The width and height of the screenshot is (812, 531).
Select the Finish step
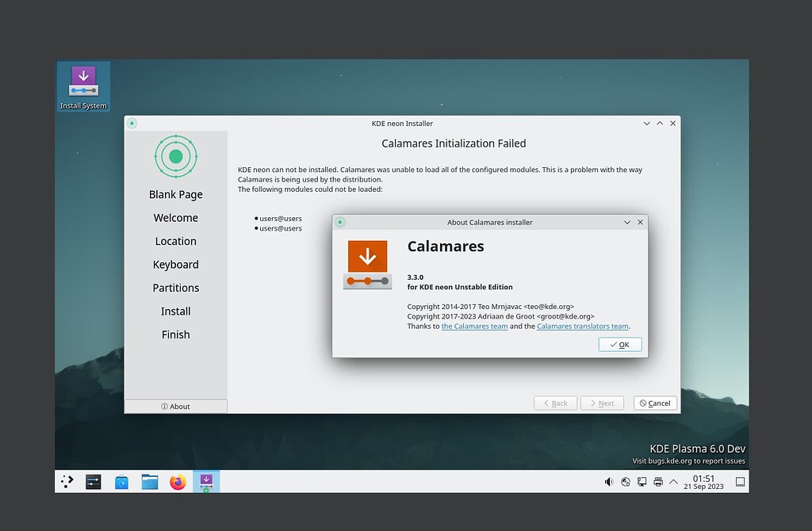pos(175,334)
